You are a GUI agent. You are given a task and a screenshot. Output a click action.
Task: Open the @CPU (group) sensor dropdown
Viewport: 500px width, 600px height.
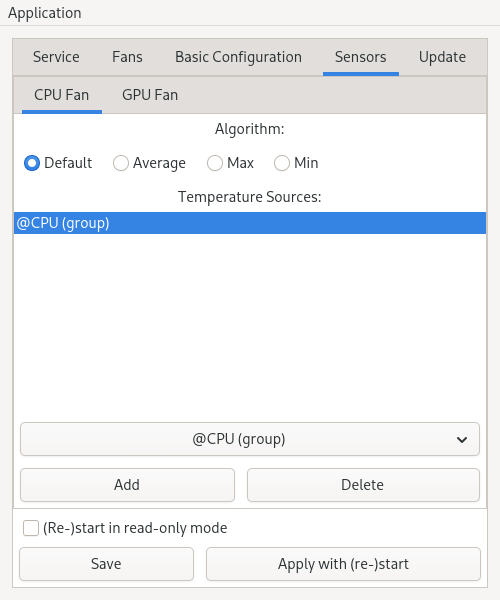coord(250,439)
